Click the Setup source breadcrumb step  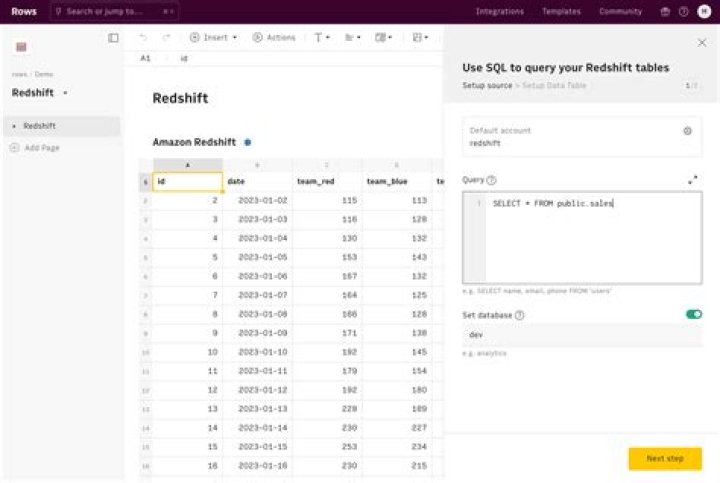[x=487, y=85]
